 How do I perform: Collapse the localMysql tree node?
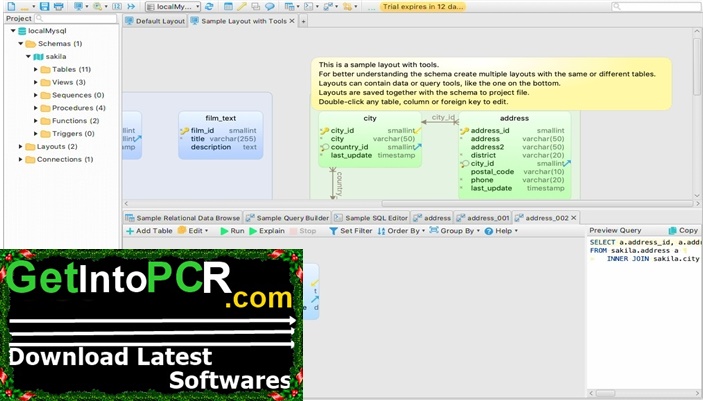(x=13, y=31)
